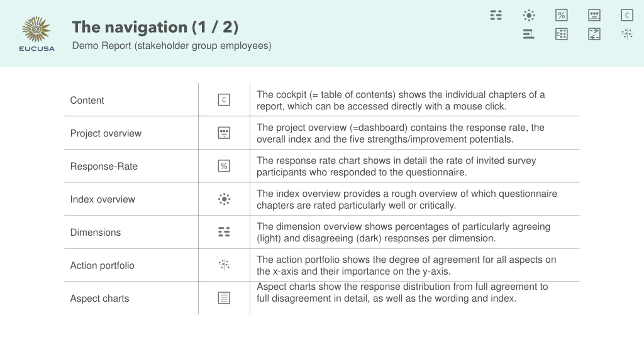This screenshot has height=362, width=644.
Task: Go to Content via header C icon
Action: [x=627, y=15]
